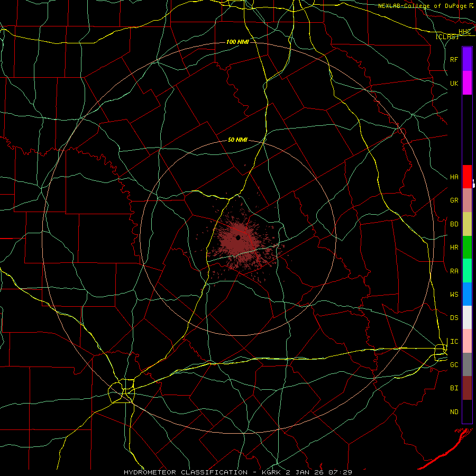476x476 pixels.
Task: Click the RA light green legend swatch
Action: point(467,271)
